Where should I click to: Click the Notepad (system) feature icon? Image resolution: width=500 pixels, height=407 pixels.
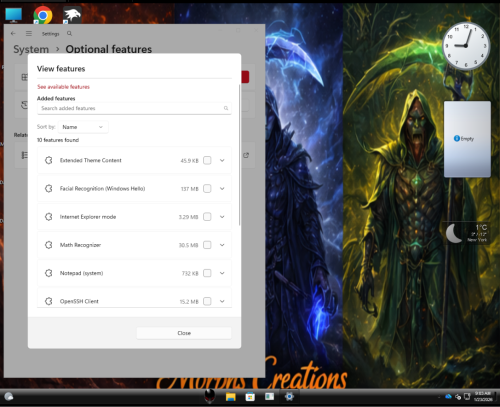pos(49,273)
